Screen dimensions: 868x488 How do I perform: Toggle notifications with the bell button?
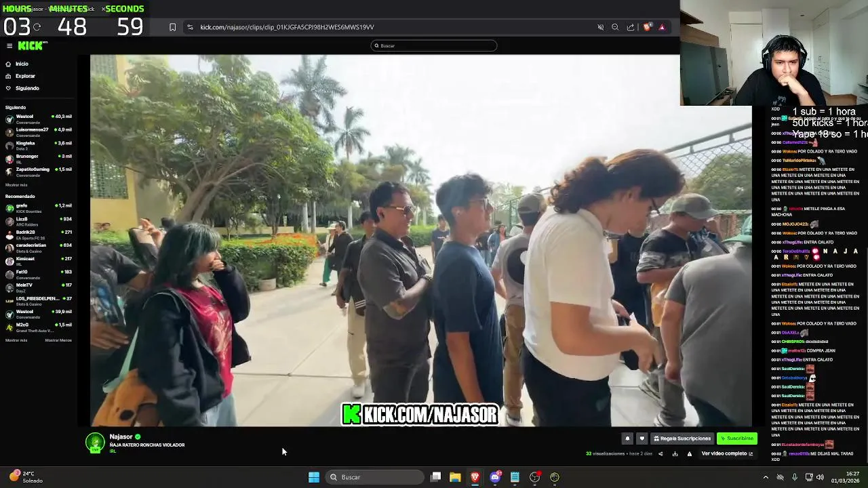[x=627, y=439]
